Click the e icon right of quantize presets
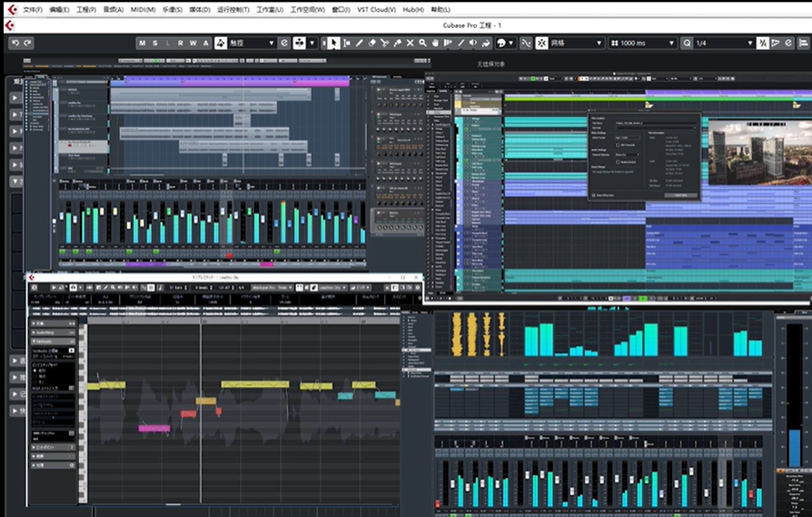Screen dimensions: 812x517 [788, 43]
